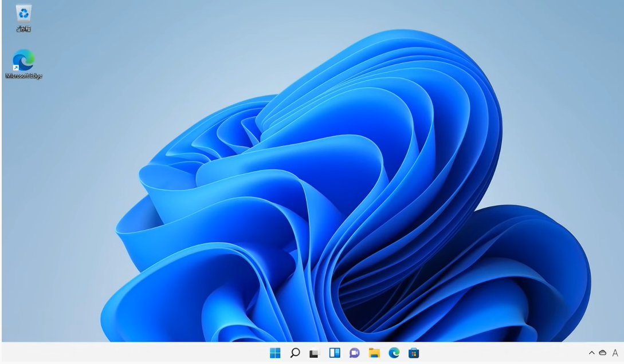Toggle the IME input mode indicator A

tap(615, 353)
